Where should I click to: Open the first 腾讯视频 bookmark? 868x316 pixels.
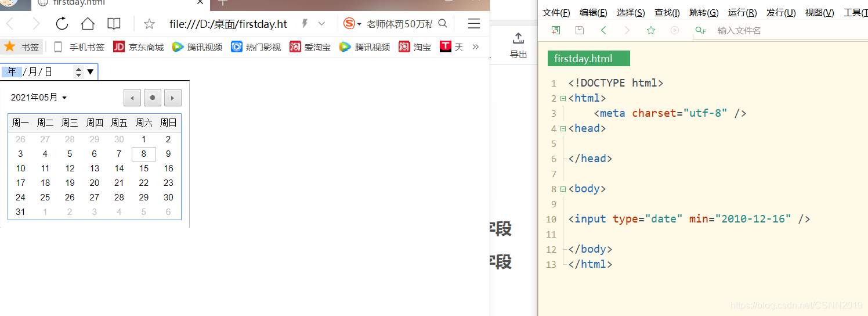point(197,47)
